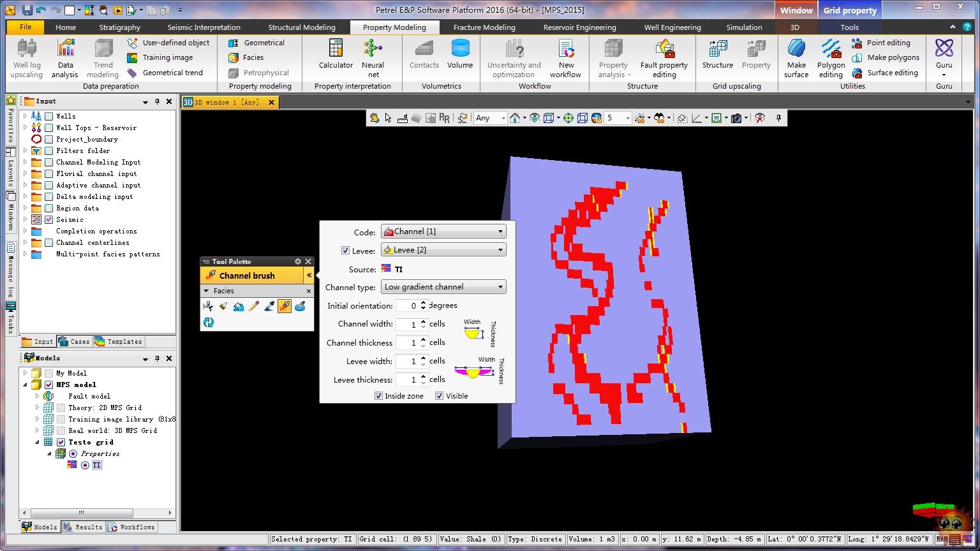Click the Channel width input field

[x=407, y=324]
